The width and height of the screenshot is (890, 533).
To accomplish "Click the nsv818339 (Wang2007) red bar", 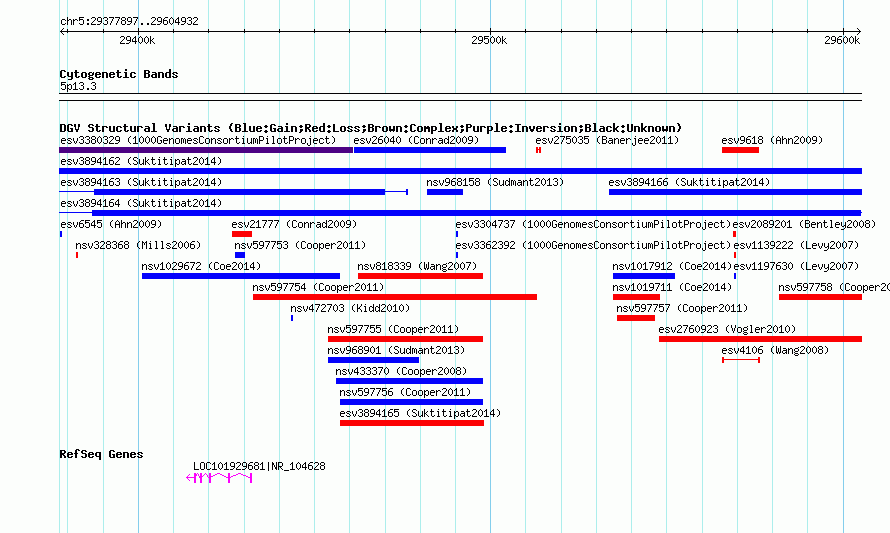I will click(x=421, y=276).
